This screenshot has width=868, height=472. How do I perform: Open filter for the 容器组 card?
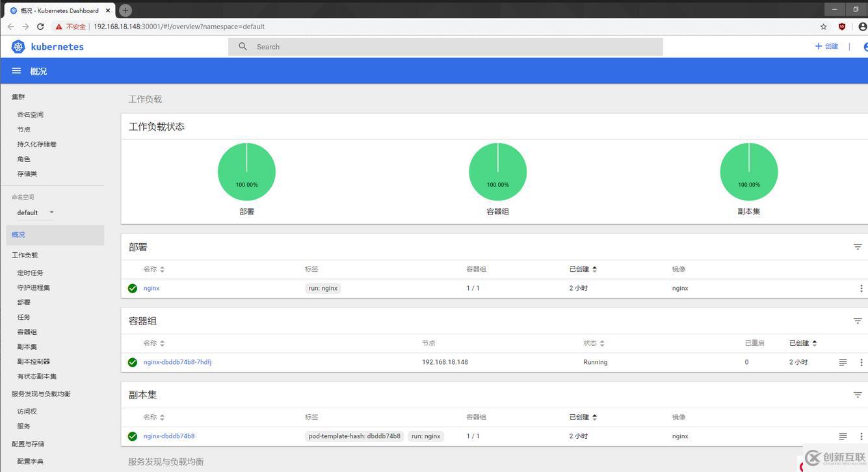(x=858, y=321)
